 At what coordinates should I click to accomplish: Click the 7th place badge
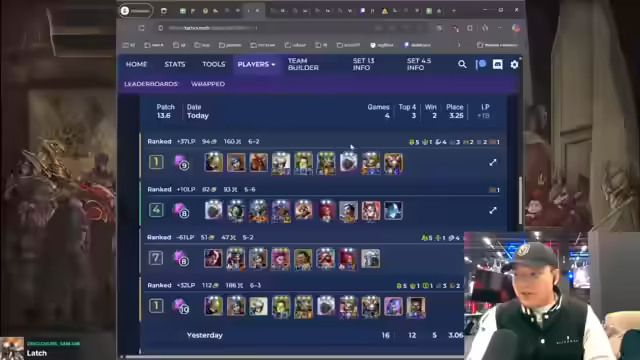(x=156, y=258)
